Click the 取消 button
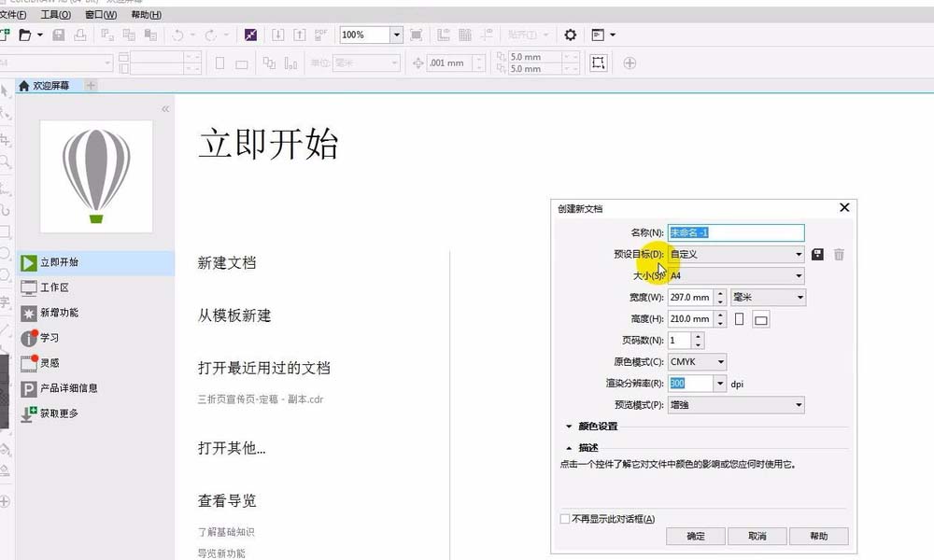This screenshot has height=560, width=934. [x=757, y=536]
